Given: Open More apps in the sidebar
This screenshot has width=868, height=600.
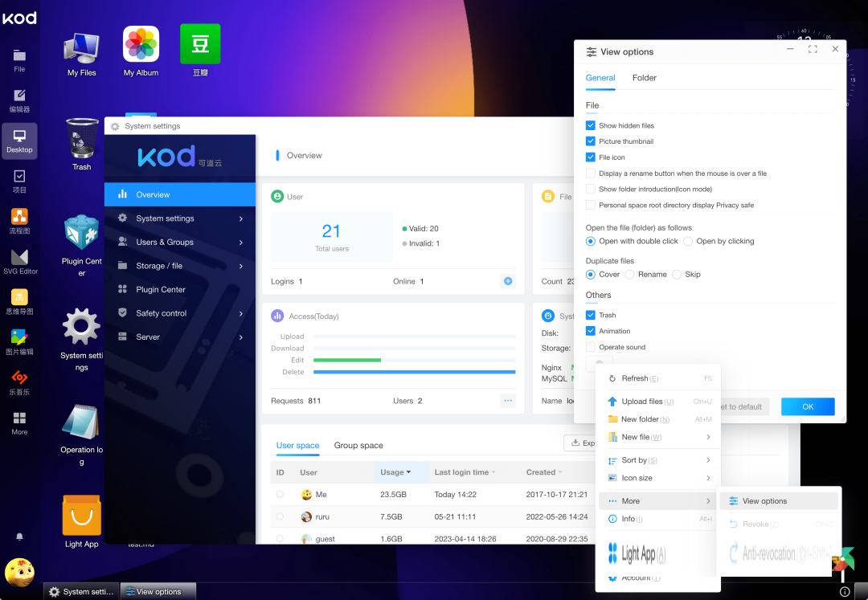Looking at the screenshot, I should pyautogui.click(x=19, y=423).
